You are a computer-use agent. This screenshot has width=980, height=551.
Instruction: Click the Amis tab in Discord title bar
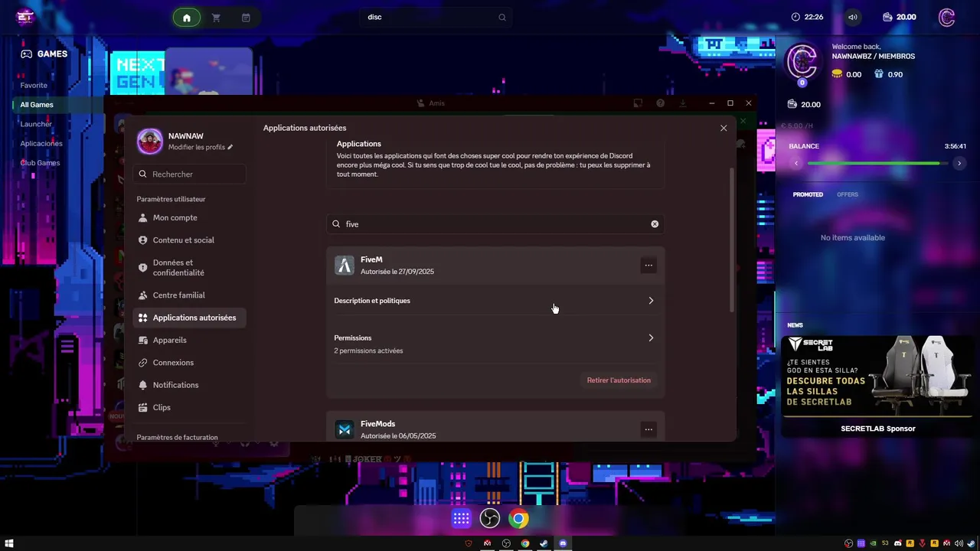click(431, 103)
